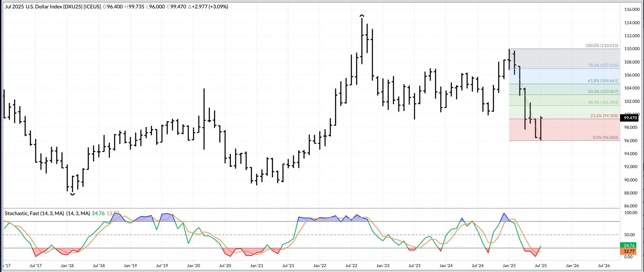
Task: Click the orange 12.77 badge on the right axis
Action: pyautogui.click(x=629, y=251)
